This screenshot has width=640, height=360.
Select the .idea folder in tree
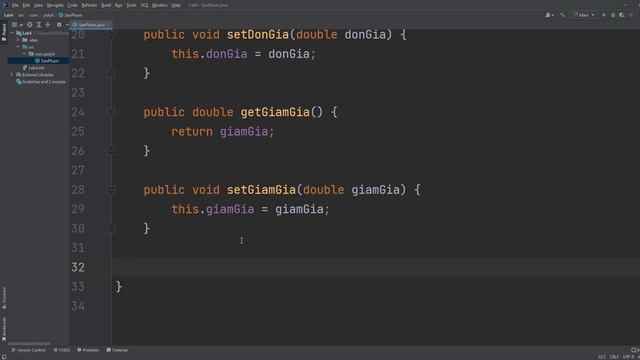coord(30,40)
